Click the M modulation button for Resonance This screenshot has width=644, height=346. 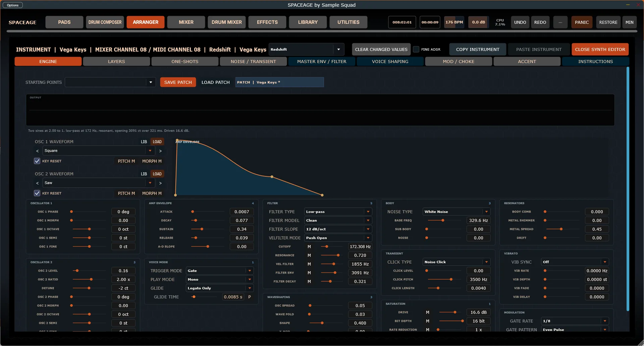click(309, 255)
